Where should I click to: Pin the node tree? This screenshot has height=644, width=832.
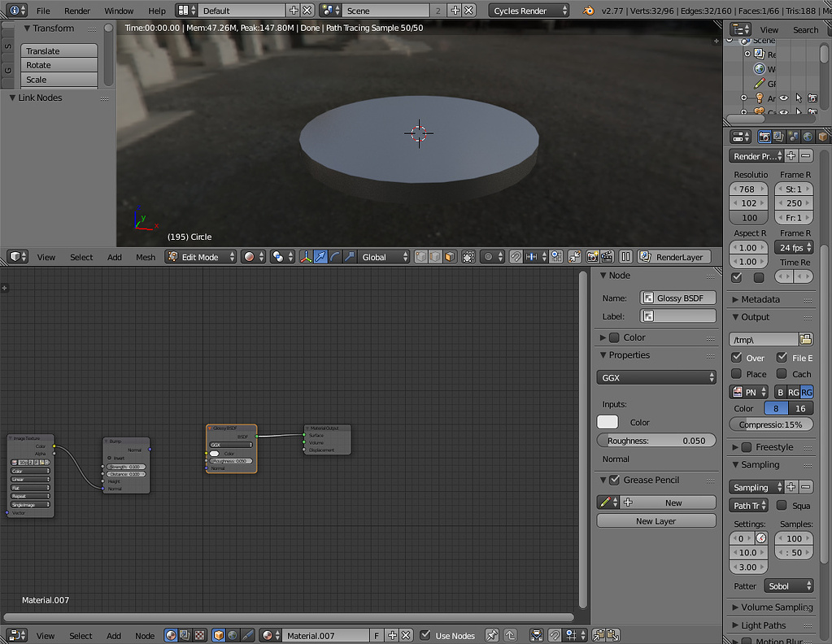(492, 635)
